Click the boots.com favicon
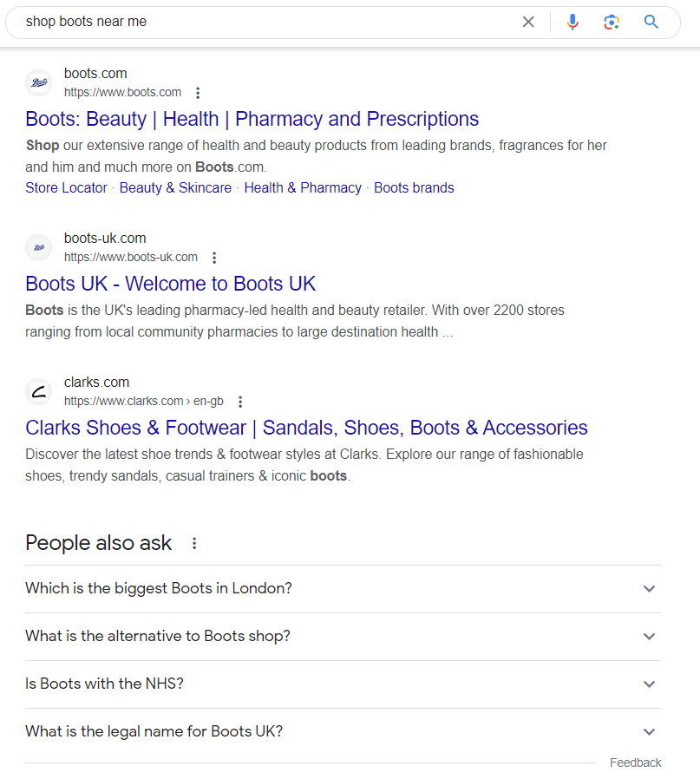The width and height of the screenshot is (700, 779). coord(38,82)
